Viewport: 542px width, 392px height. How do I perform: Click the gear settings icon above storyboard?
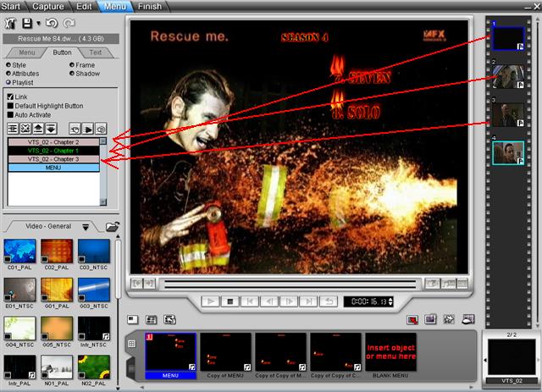point(449,319)
